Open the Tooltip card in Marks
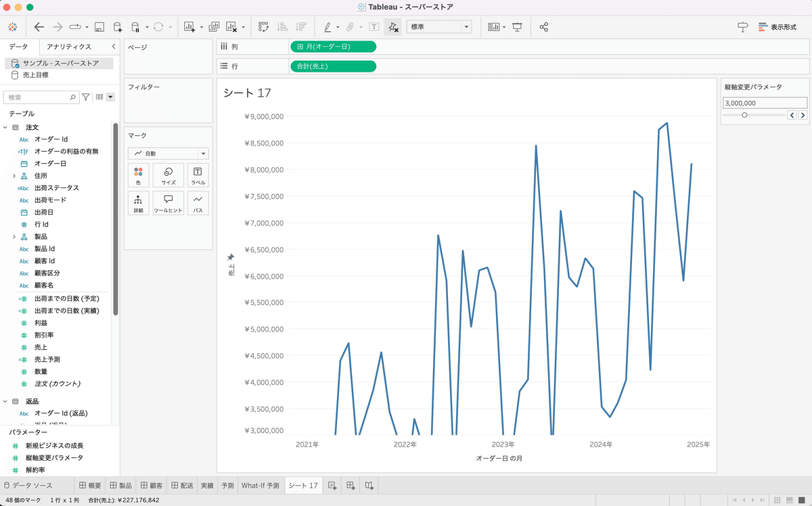This screenshot has width=812, height=506. [168, 203]
